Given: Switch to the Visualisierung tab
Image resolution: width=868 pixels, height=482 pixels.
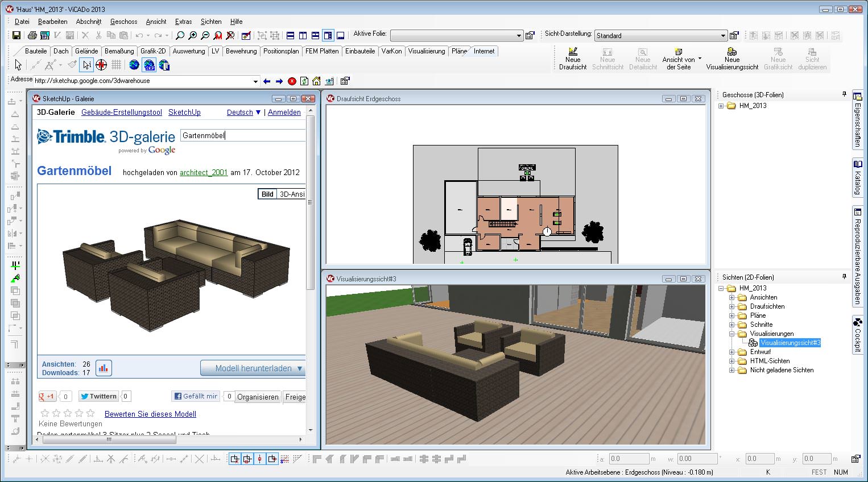Looking at the screenshot, I should (427, 51).
